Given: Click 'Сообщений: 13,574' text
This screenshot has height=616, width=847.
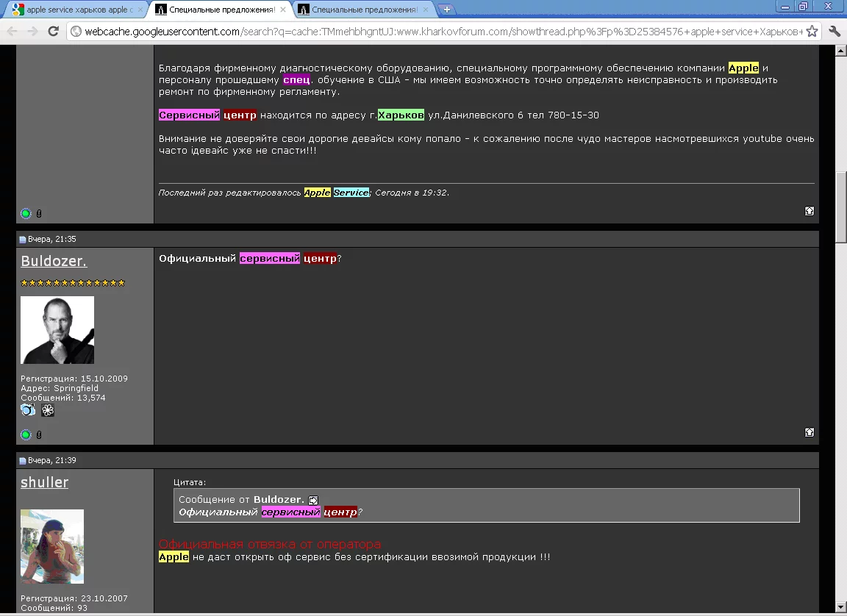Looking at the screenshot, I should (x=63, y=398).
